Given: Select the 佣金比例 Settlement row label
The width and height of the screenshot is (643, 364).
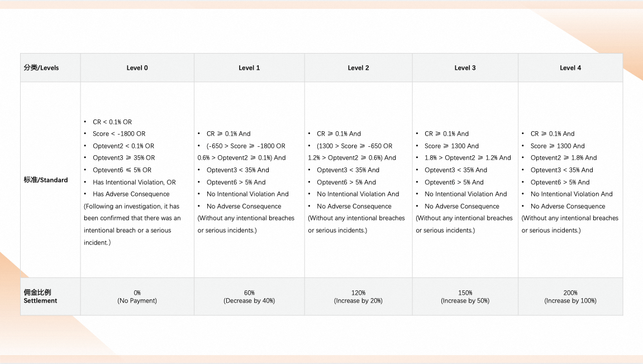Looking at the screenshot, I should pyautogui.click(x=40, y=296).
